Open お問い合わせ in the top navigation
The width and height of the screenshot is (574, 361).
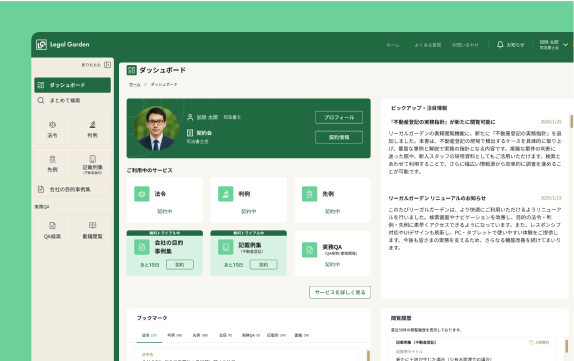[465, 45]
